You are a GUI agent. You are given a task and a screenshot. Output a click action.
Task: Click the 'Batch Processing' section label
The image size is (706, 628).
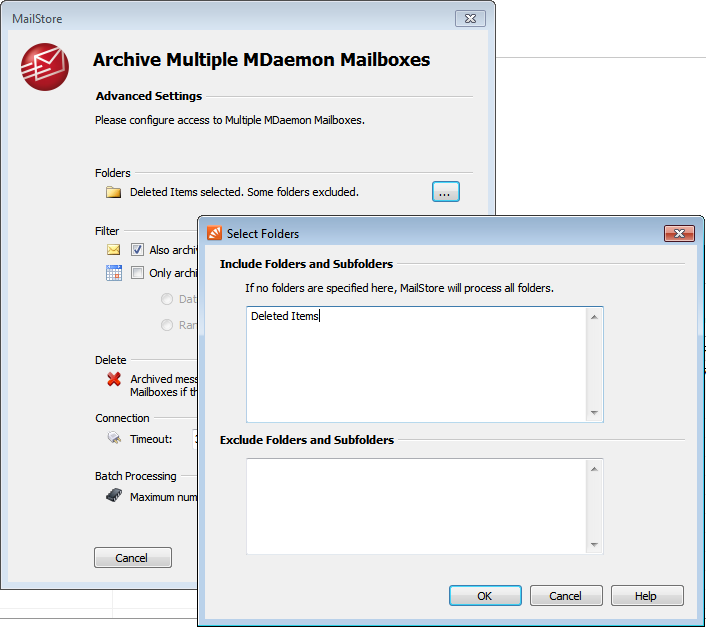(x=136, y=476)
